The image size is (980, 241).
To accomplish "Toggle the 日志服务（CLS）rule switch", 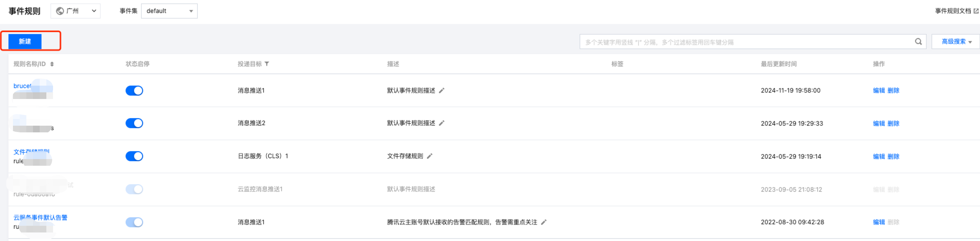I will (x=134, y=156).
